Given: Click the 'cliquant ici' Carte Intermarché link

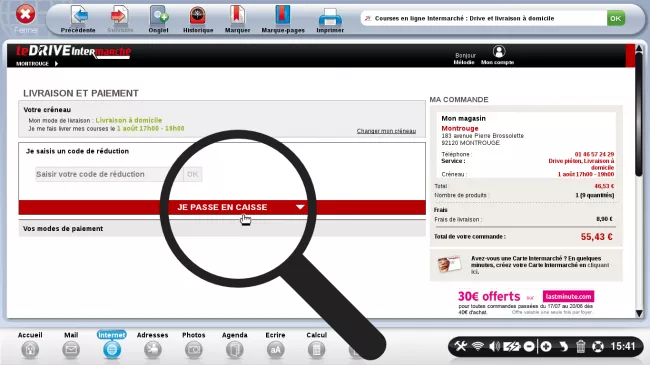Looking at the screenshot, I should click(x=541, y=268).
